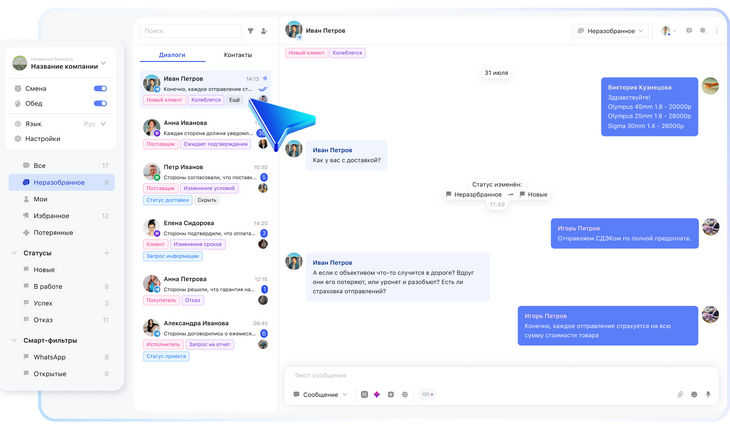Toggle the Обед switch
This screenshot has height=430, width=730.
point(100,103)
